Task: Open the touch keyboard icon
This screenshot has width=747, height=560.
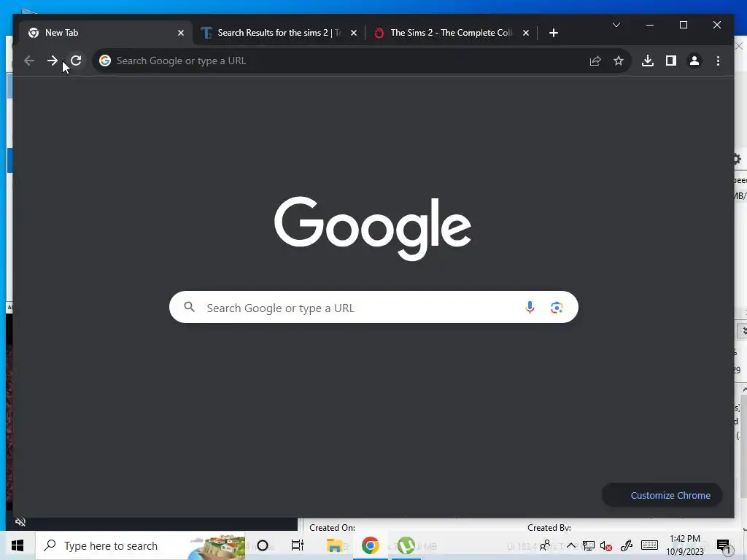Action: click(x=649, y=545)
